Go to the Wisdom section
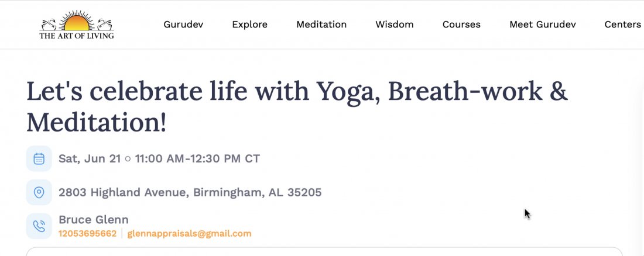 (395, 25)
